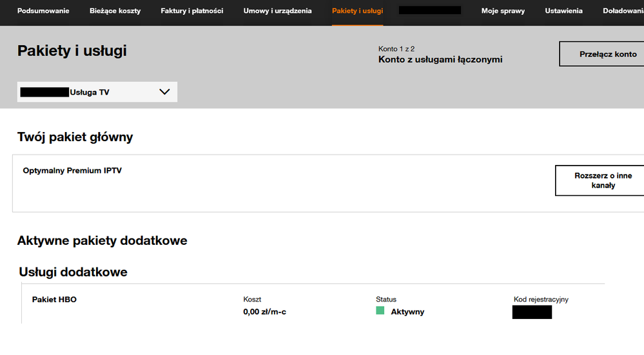Viewport: 644px width, 355px height.
Task: Select the Pakiet HBO entry
Action: click(x=54, y=300)
